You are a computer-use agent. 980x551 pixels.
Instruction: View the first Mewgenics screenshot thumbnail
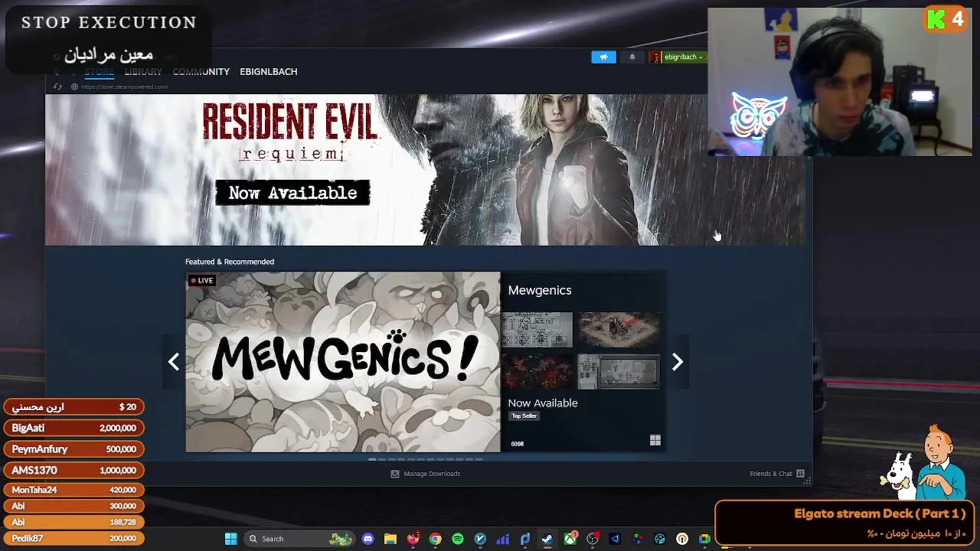pyautogui.click(x=537, y=330)
